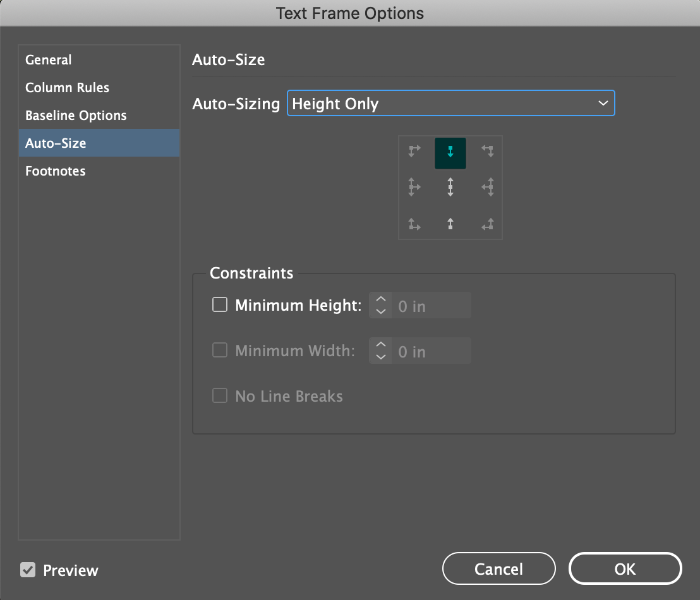
Task: Uncheck the Preview checkbox
Action: [28, 570]
